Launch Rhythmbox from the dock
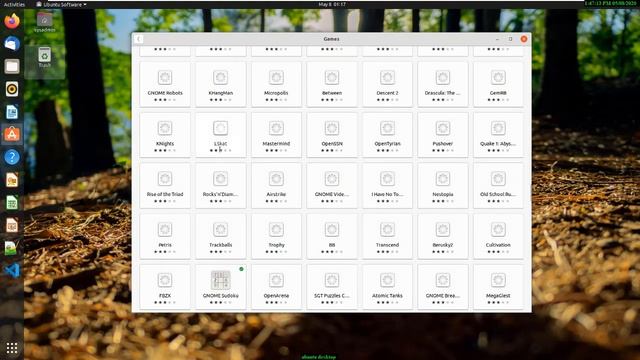The height and width of the screenshot is (360, 640). (12, 89)
